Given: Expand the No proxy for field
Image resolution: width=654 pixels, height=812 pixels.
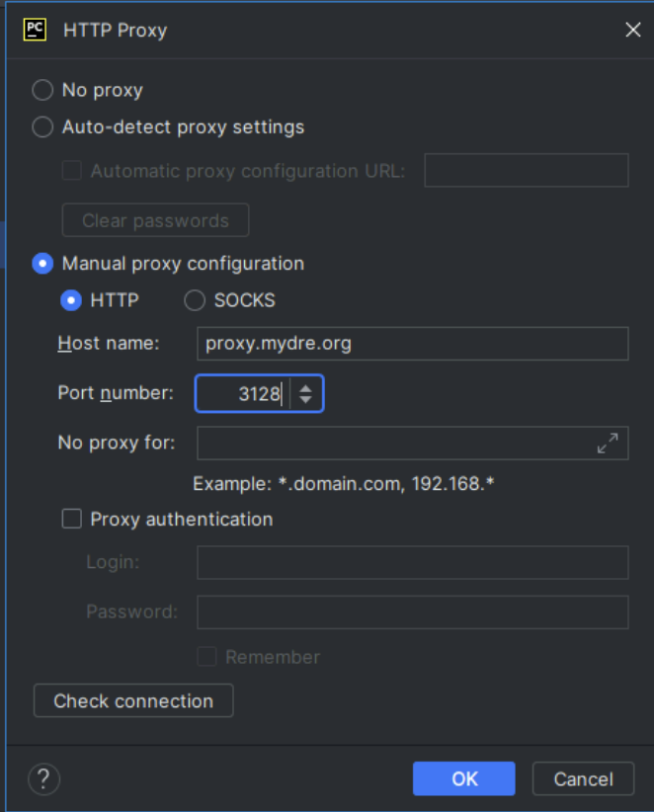Looking at the screenshot, I should (608, 444).
